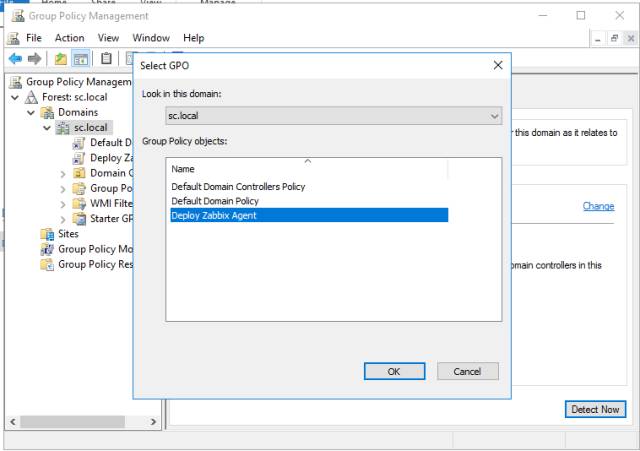Expand the Domain C... tree node
Viewport: 640px width, 451px height.
pos(63,174)
